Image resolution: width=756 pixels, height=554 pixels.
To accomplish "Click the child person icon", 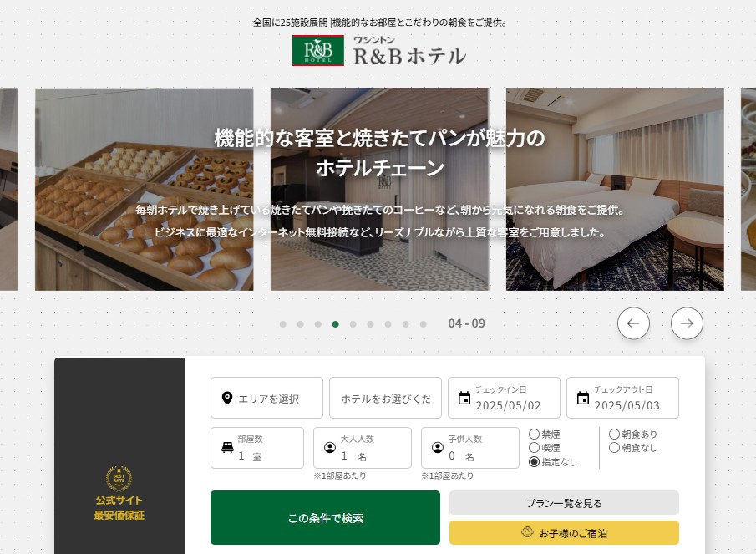I will [438, 447].
